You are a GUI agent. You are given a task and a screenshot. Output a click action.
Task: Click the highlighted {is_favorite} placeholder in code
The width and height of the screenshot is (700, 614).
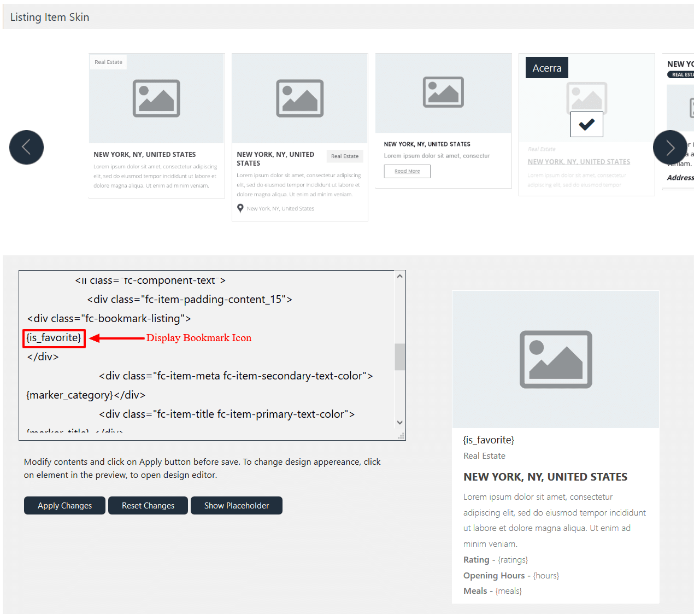(x=54, y=338)
